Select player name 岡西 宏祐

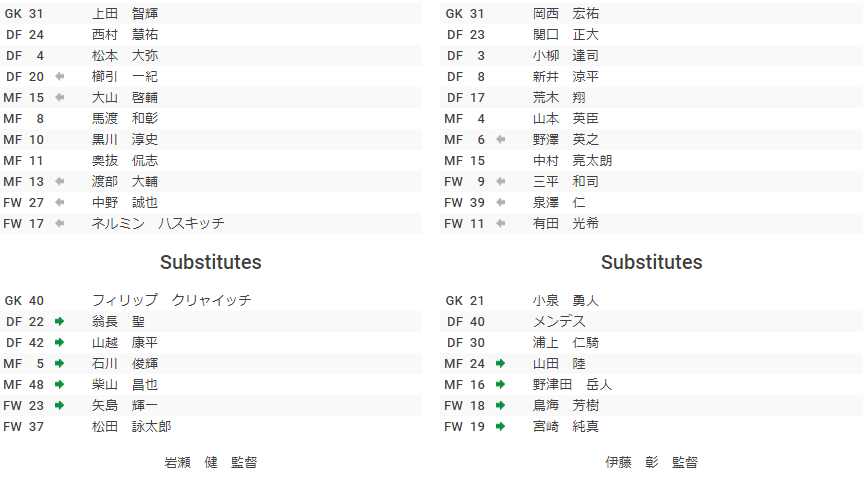[566, 14]
